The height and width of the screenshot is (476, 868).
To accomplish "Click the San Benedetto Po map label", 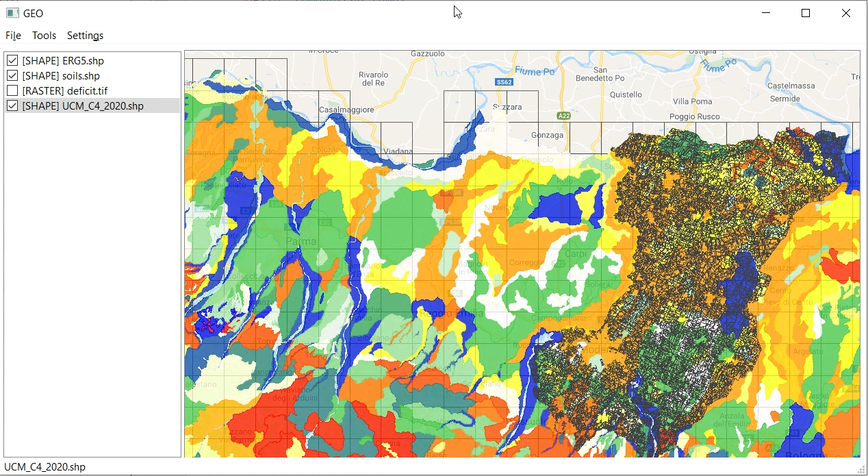I will pyautogui.click(x=600, y=74).
